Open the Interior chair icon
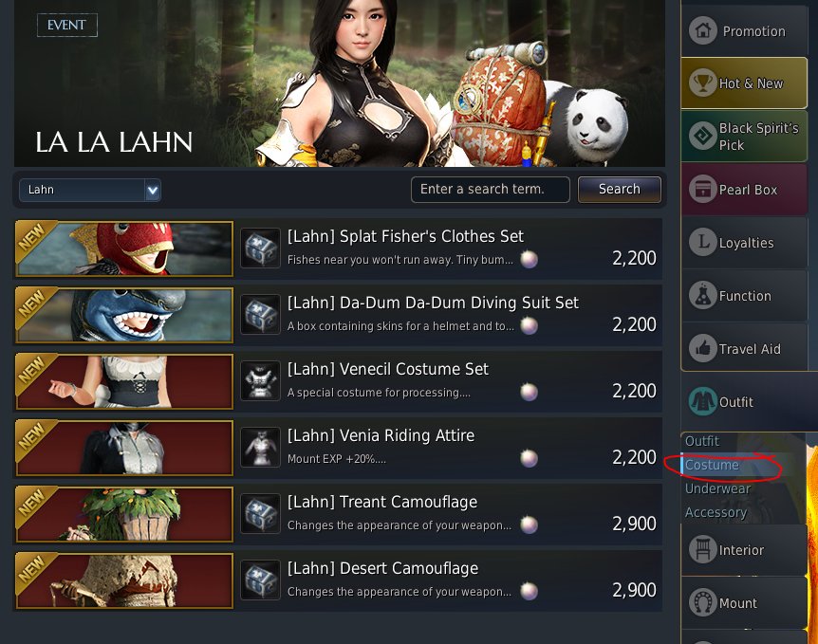This screenshot has height=644, width=818. [x=702, y=549]
